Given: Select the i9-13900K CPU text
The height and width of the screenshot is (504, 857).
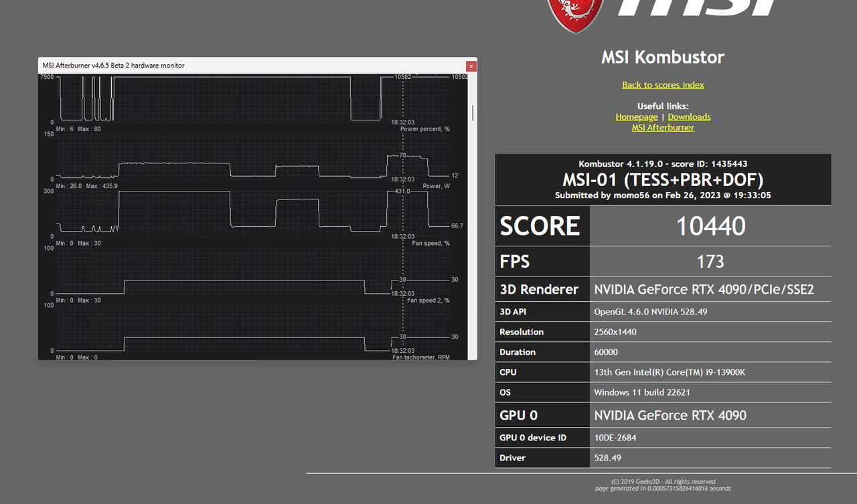Looking at the screenshot, I should pos(670,372).
